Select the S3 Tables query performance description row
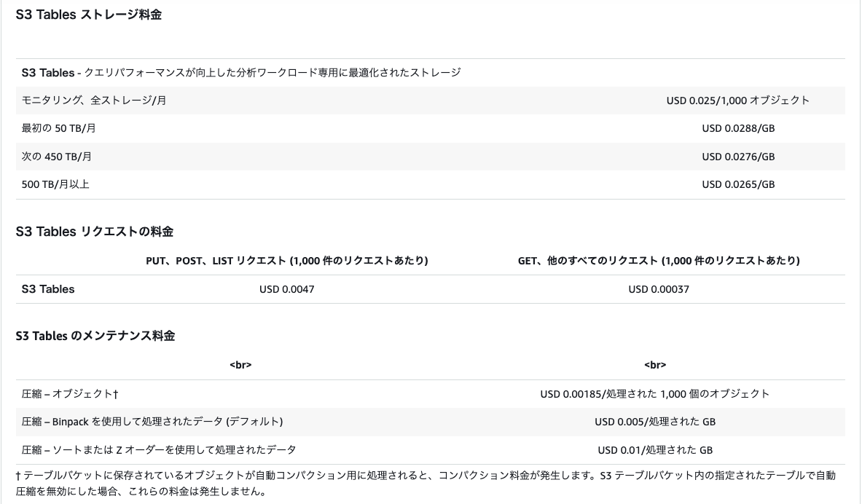This screenshot has height=504, width=862. (241, 73)
